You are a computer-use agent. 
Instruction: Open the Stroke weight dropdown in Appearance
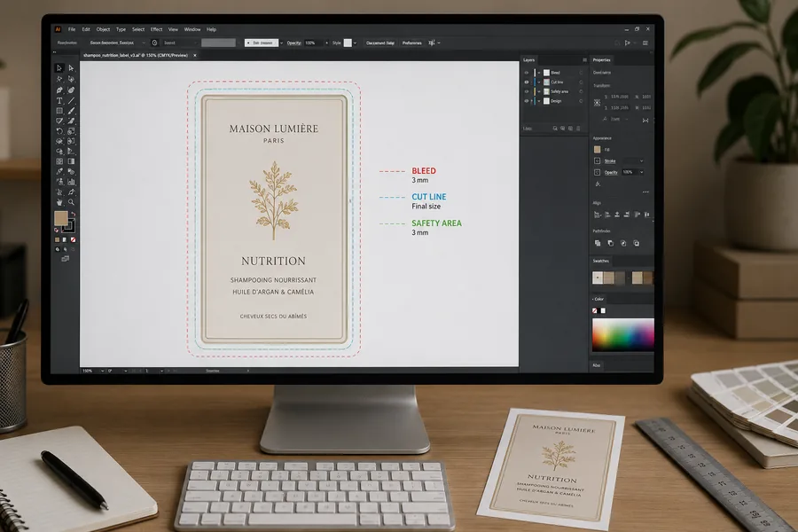pyautogui.click(x=641, y=160)
